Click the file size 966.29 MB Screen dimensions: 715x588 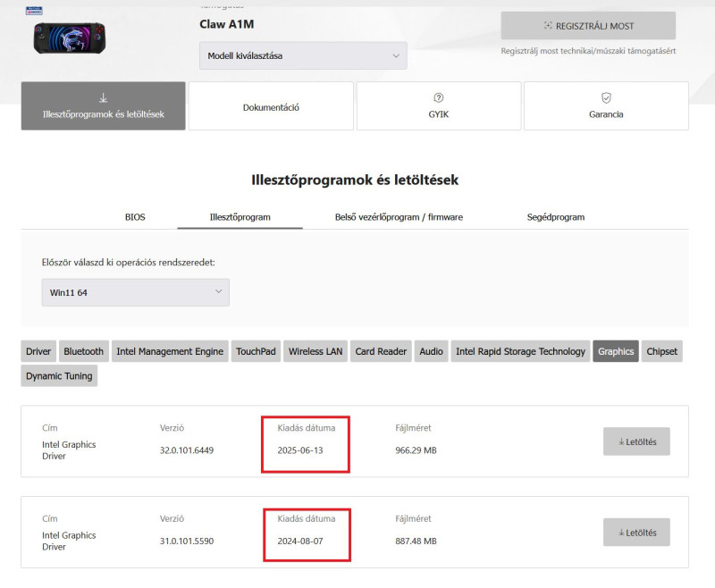click(416, 450)
